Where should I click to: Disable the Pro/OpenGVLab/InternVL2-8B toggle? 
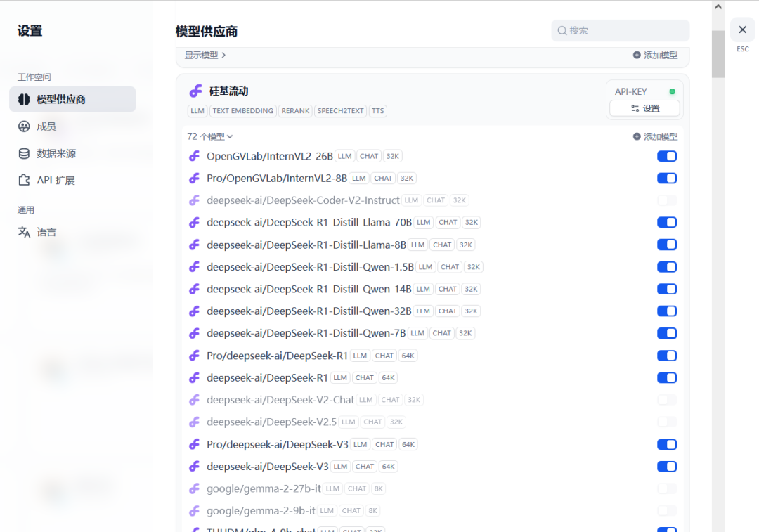click(666, 178)
